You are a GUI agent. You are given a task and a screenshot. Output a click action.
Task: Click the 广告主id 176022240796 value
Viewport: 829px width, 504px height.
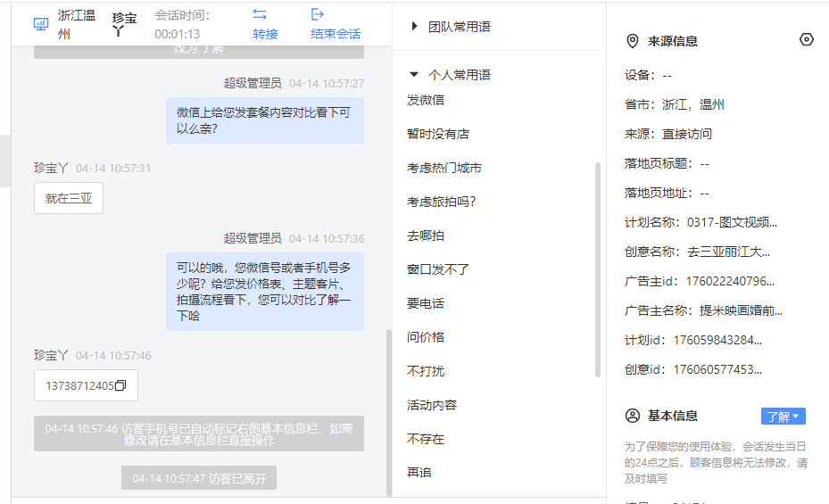tap(730, 281)
